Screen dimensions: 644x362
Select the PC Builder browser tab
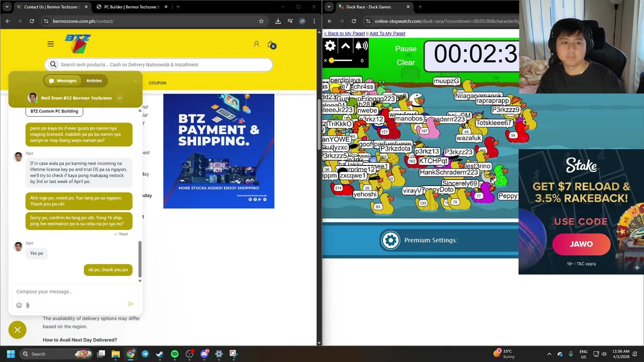(131, 7)
